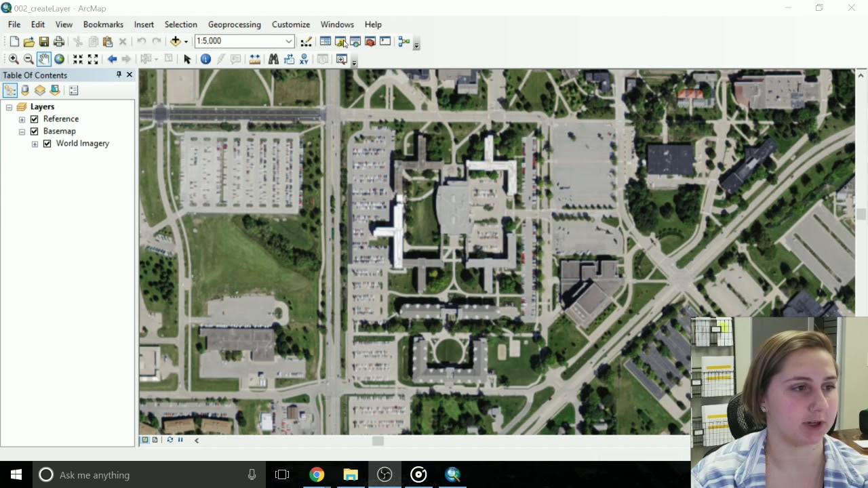Click the Fixed Zoom Out icon
The width and height of the screenshot is (868, 488).
(93, 59)
